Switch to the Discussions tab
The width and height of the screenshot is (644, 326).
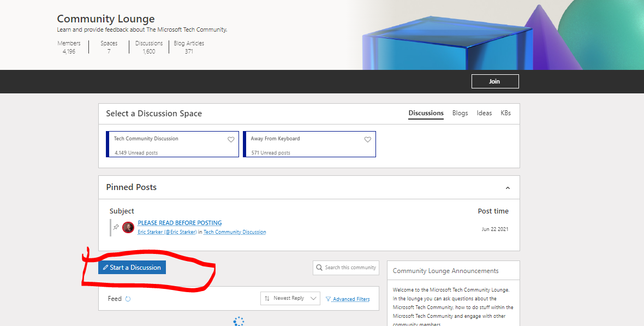pyautogui.click(x=426, y=113)
